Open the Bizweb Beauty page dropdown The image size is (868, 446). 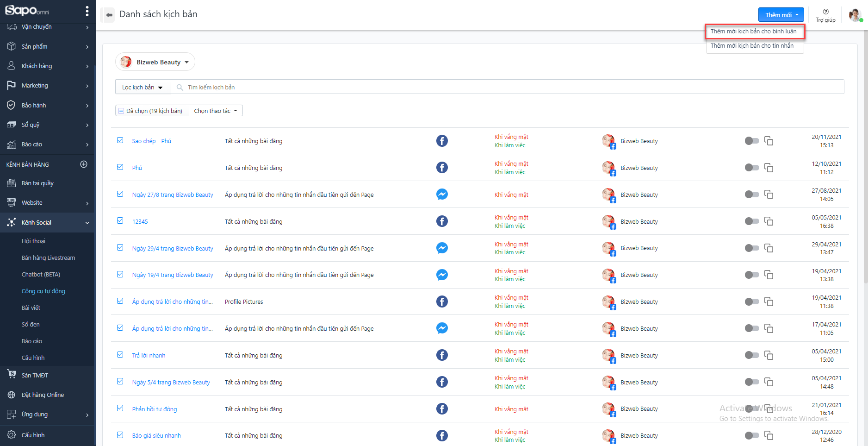click(155, 62)
